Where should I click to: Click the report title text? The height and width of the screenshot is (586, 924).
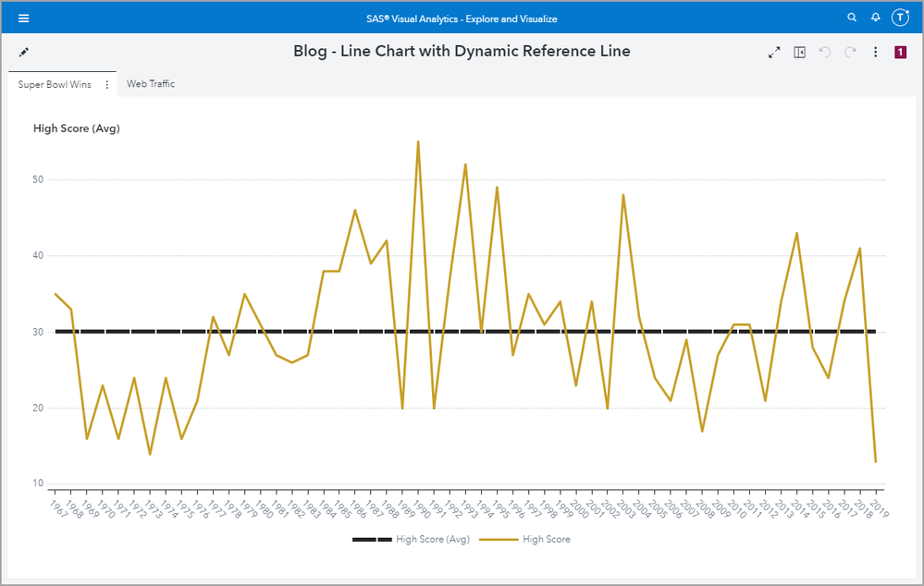pyautogui.click(x=462, y=52)
